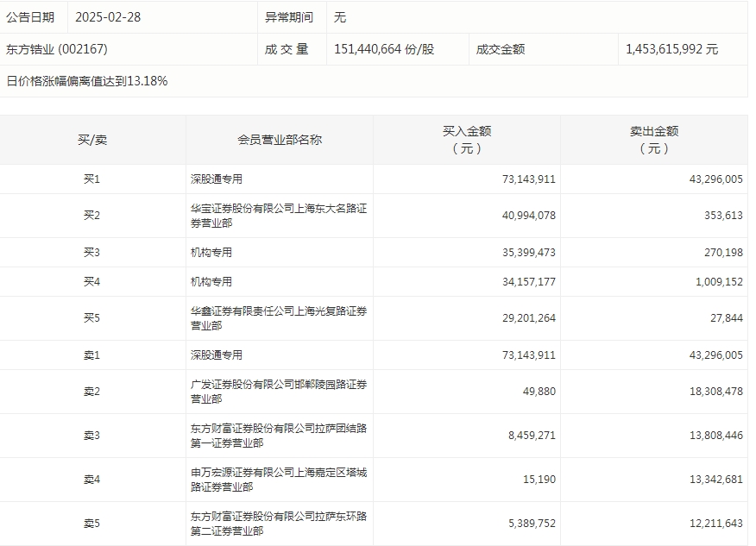Image resolution: width=756 pixels, height=546 pixels.
Task: Select buy amount 5,389,752
Action: (x=532, y=524)
